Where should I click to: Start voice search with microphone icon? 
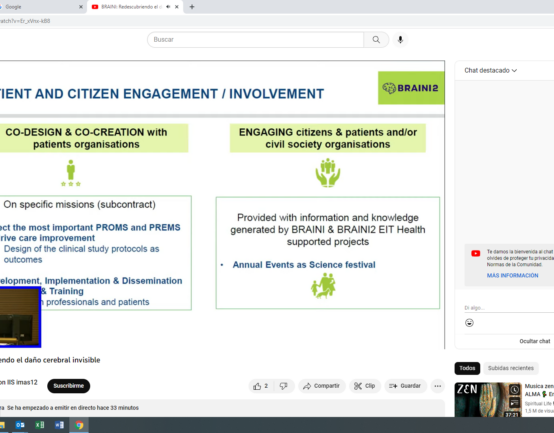[400, 40]
